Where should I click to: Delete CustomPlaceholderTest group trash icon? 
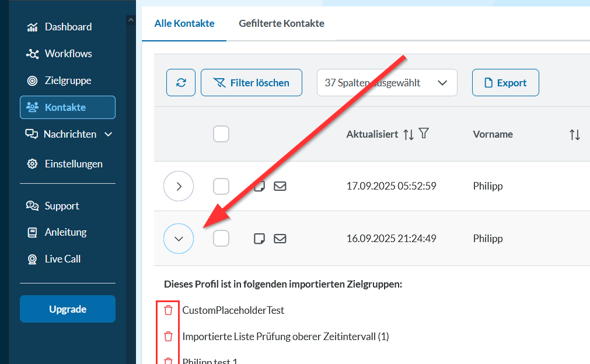pos(169,310)
